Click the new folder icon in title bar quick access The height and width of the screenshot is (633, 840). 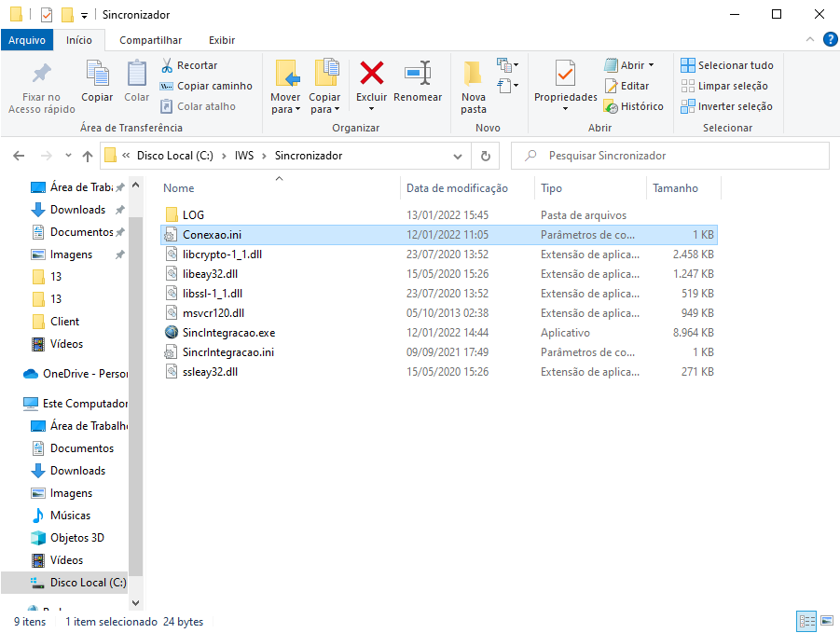[x=67, y=15]
